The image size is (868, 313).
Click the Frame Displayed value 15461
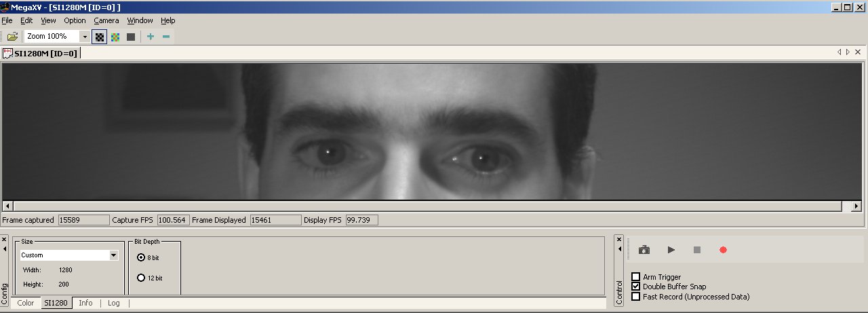pos(275,220)
